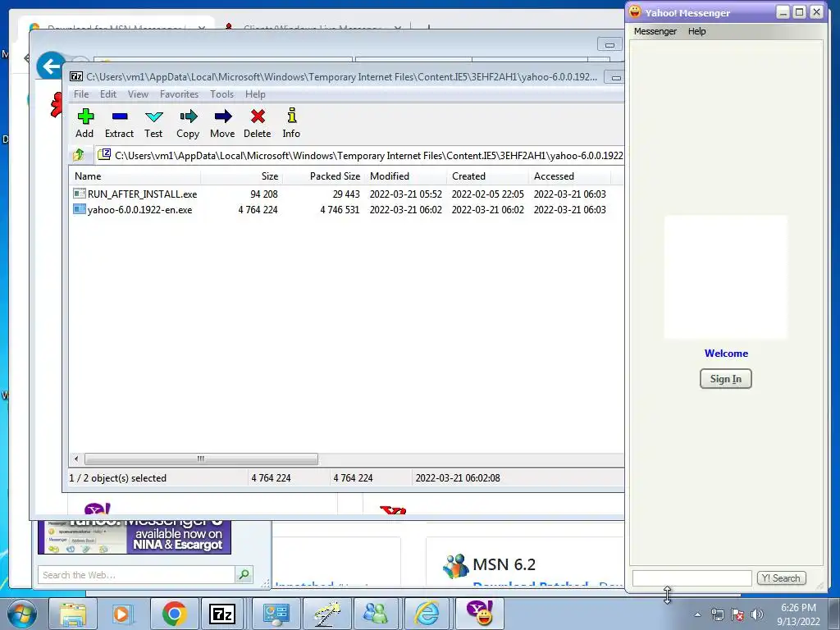Click the green web search magnifier icon
This screenshot has height=630, width=840.
tap(244, 575)
